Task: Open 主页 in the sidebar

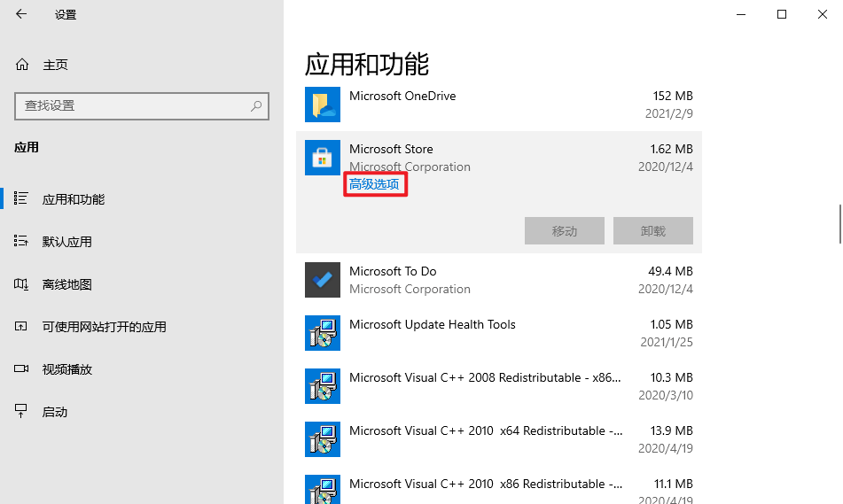Action: 55,65
